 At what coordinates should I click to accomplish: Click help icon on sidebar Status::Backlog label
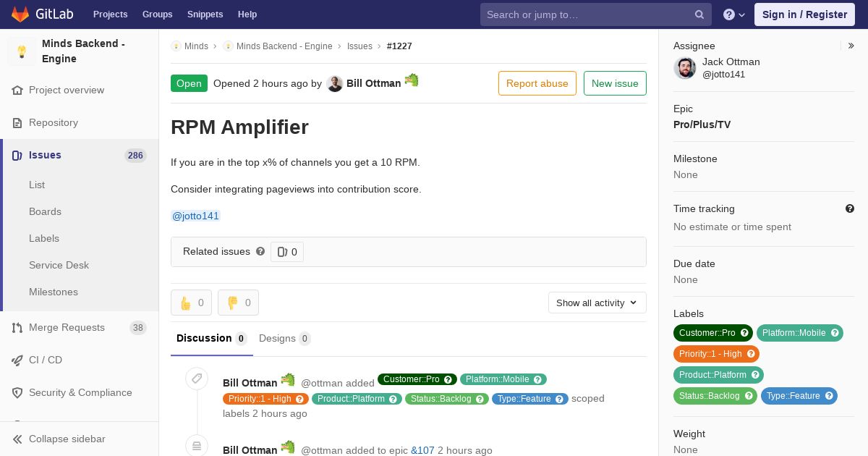749,396
